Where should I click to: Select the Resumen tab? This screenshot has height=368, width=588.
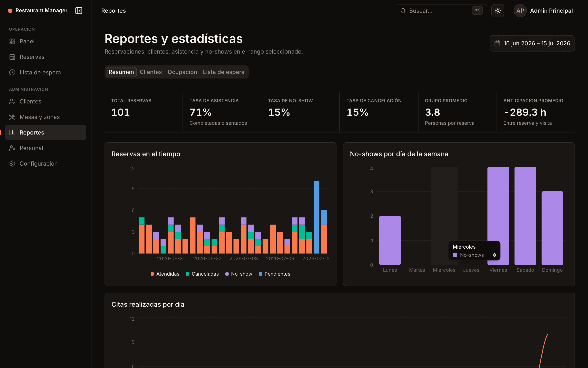[121, 72]
